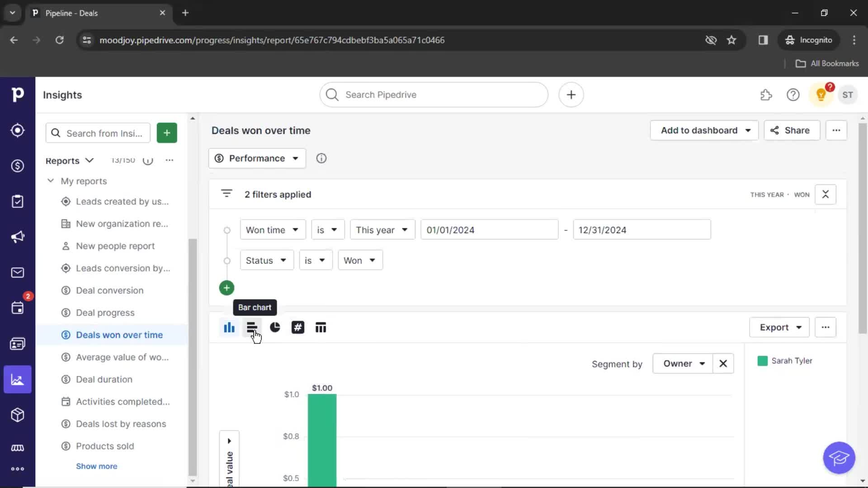Open Mail envelope icon in sidebar
Image resolution: width=868 pixels, height=488 pixels.
[x=17, y=272]
